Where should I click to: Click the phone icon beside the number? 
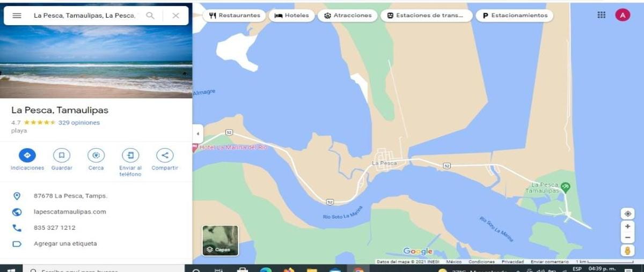coord(17,227)
